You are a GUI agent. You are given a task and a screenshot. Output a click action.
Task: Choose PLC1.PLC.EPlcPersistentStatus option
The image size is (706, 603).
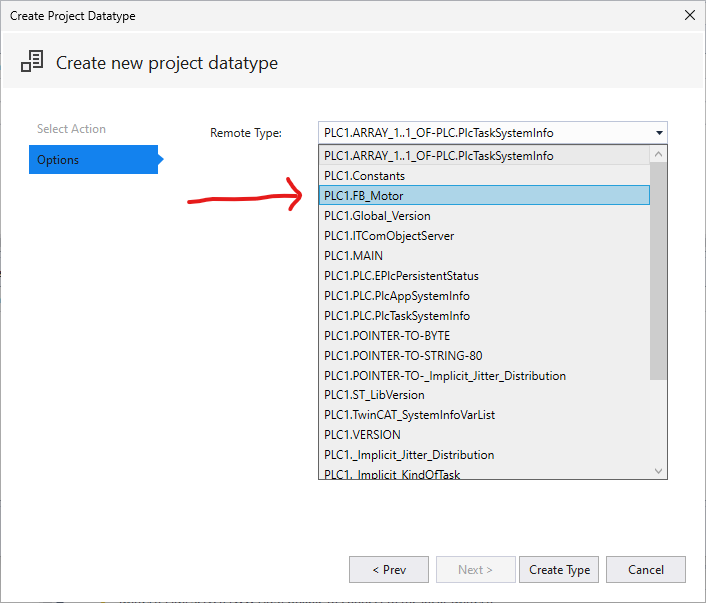pos(484,276)
